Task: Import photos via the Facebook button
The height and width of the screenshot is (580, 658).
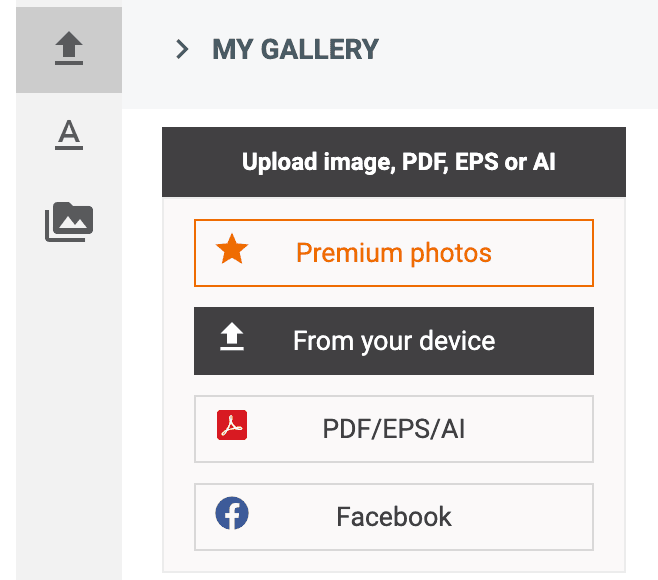Action: 394,517
